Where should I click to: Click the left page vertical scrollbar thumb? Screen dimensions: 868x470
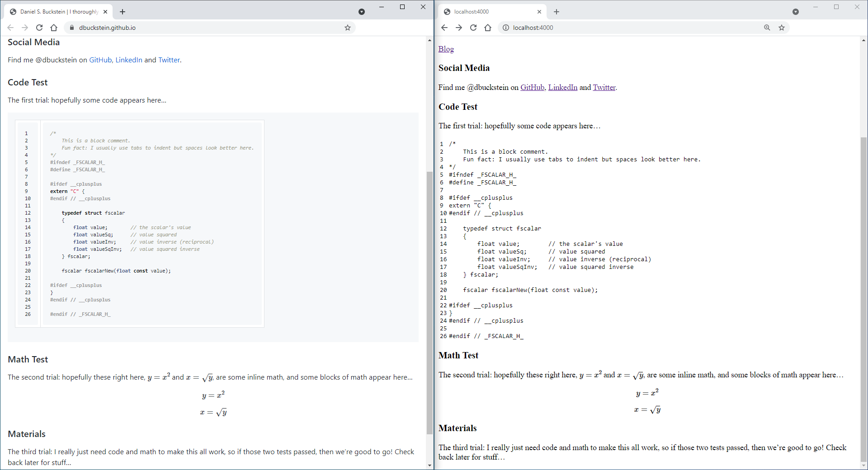[x=429, y=303]
